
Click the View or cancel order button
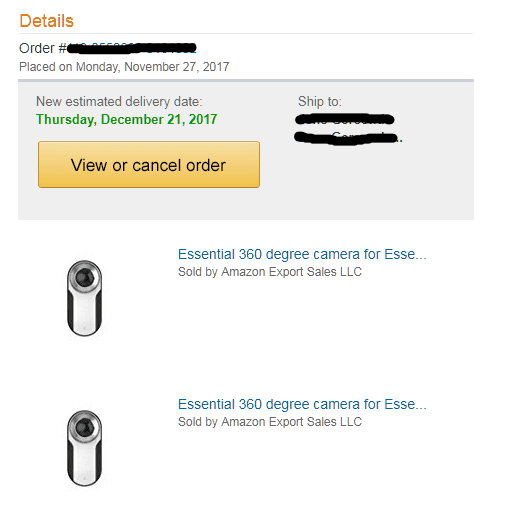(x=149, y=164)
